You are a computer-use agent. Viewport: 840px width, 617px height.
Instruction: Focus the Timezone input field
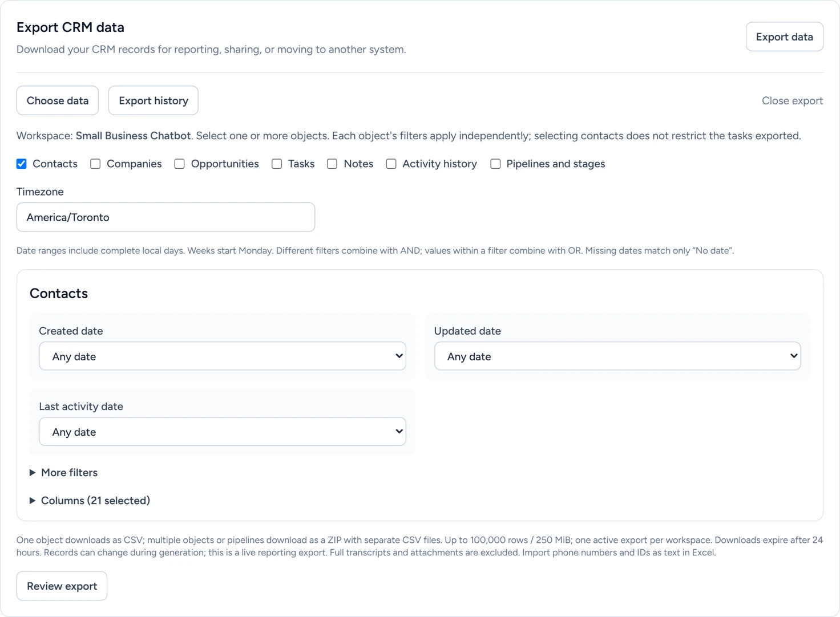click(165, 217)
